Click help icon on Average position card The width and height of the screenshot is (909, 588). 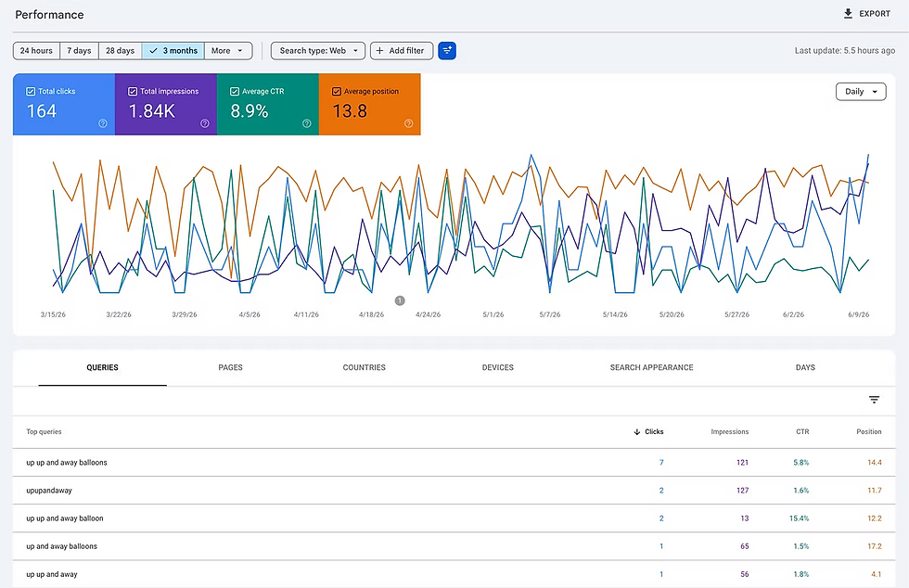tap(409, 123)
